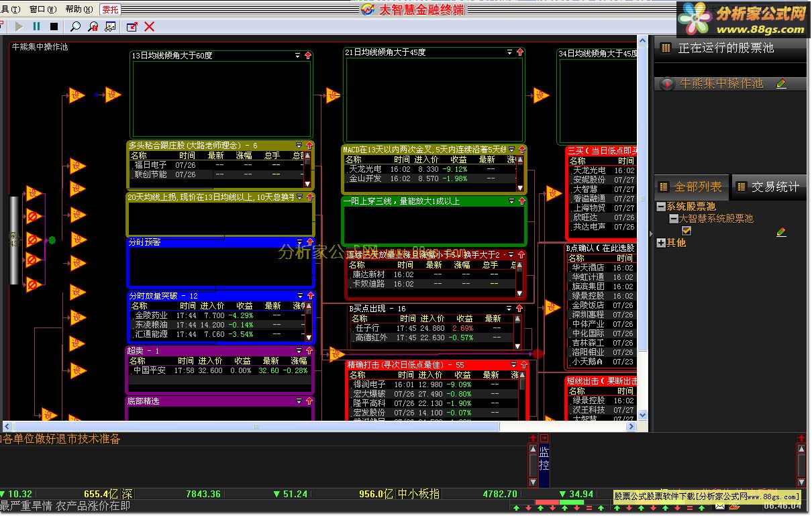Switch to the 交易统计 tab

[x=769, y=187]
